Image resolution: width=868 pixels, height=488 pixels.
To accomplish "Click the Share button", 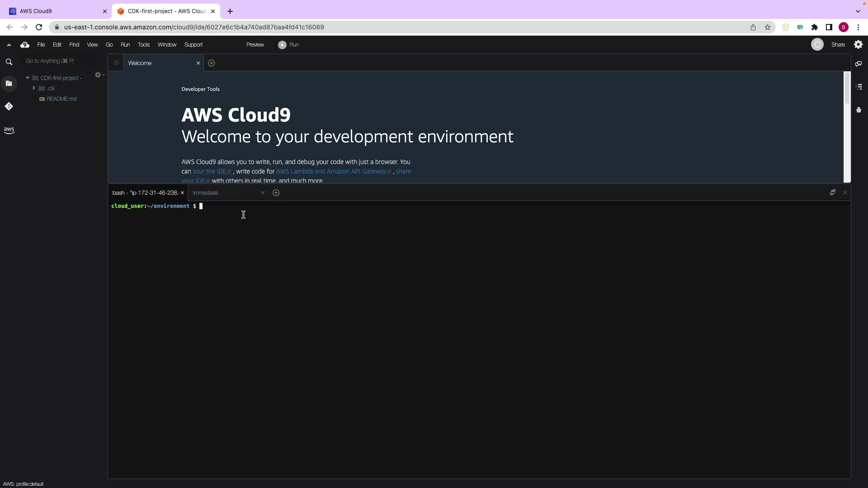I will point(838,45).
